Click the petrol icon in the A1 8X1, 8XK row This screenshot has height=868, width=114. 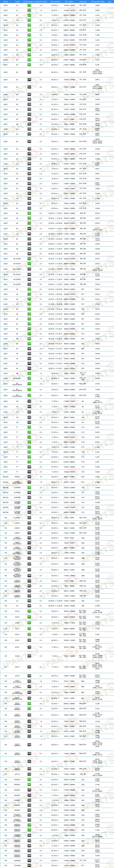tap(29, 5)
